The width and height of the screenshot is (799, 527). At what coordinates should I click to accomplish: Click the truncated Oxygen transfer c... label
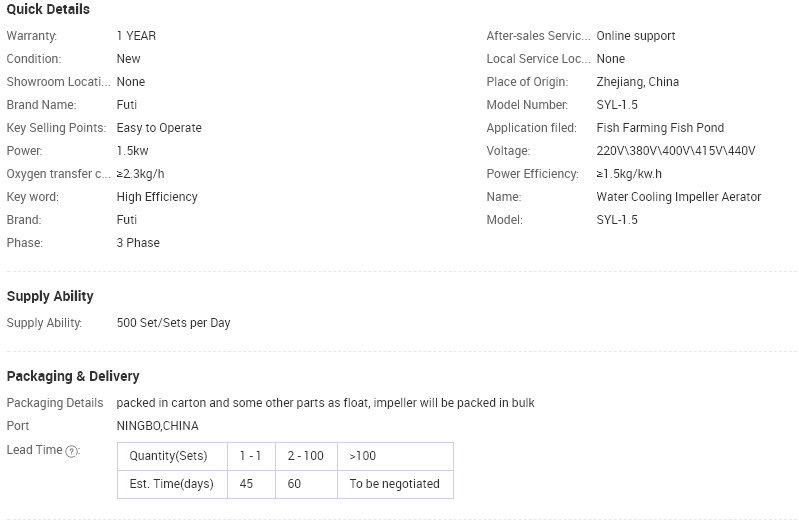[x=58, y=174]
